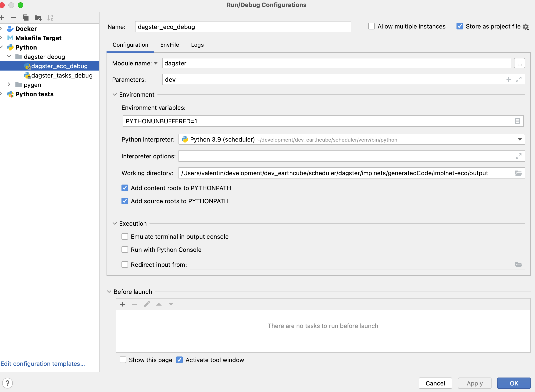535x392 pixels.
Task: Open Module name type dropdown arrow
Action: coord(156,63)
